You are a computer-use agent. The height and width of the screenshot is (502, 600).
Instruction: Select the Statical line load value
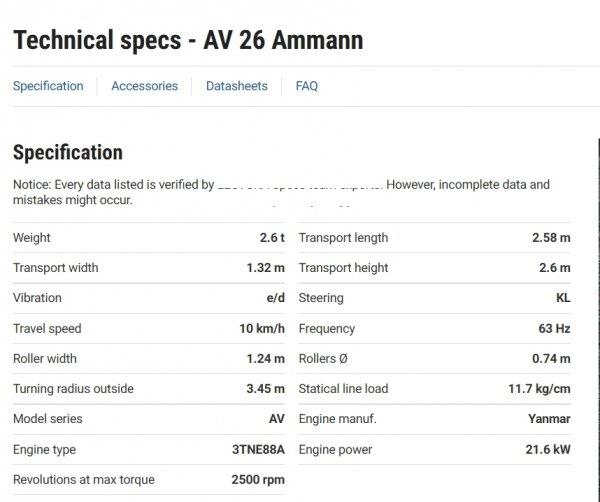(540, 388)
